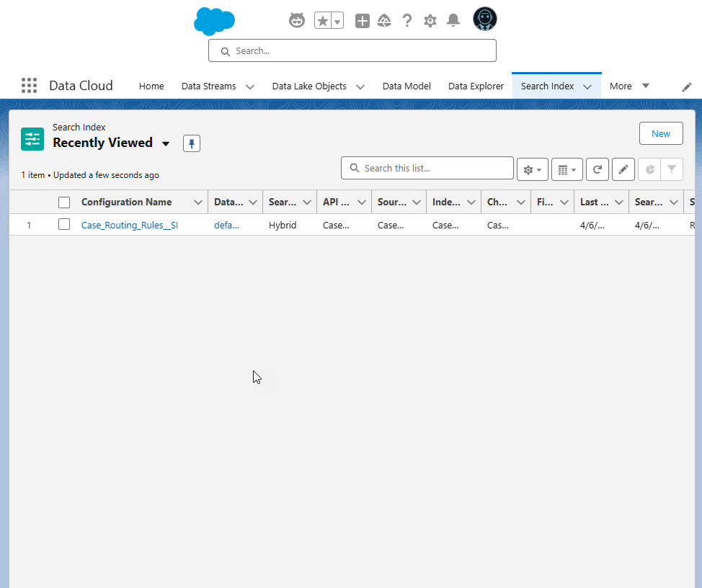
Task: Open Last ... column actions chevron
Action: pos(618,202)
